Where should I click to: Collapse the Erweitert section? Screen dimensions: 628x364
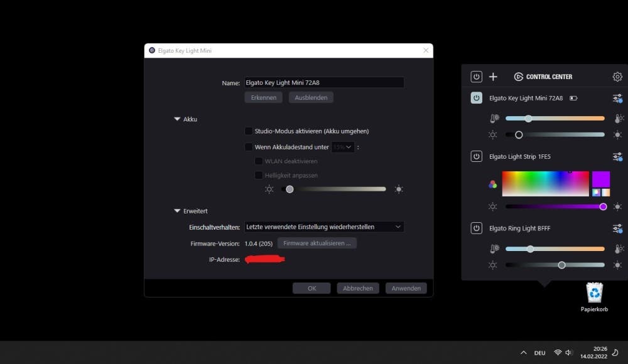click(177, 211)
